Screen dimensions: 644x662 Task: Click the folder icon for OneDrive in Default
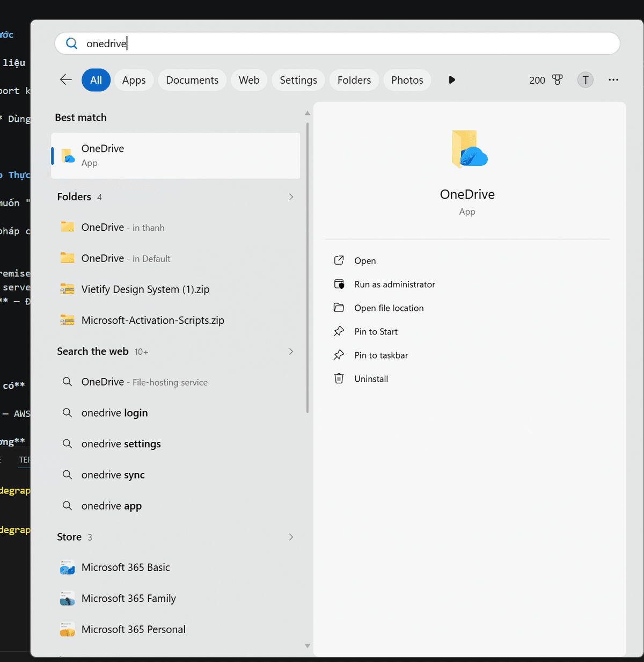pyautogui.click(x=67, y=258)
